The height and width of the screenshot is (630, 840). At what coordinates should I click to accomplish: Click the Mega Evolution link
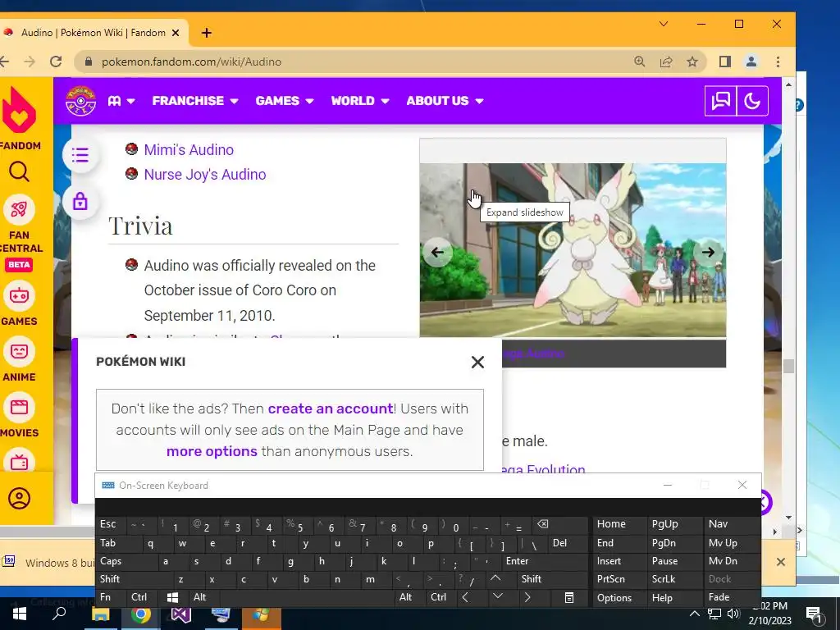coord(543,468)
